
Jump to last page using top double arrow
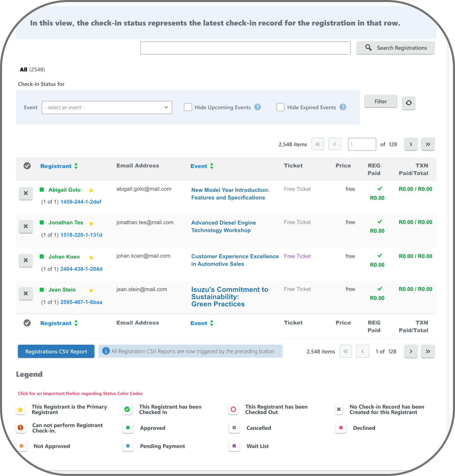(x=428, y=144)
